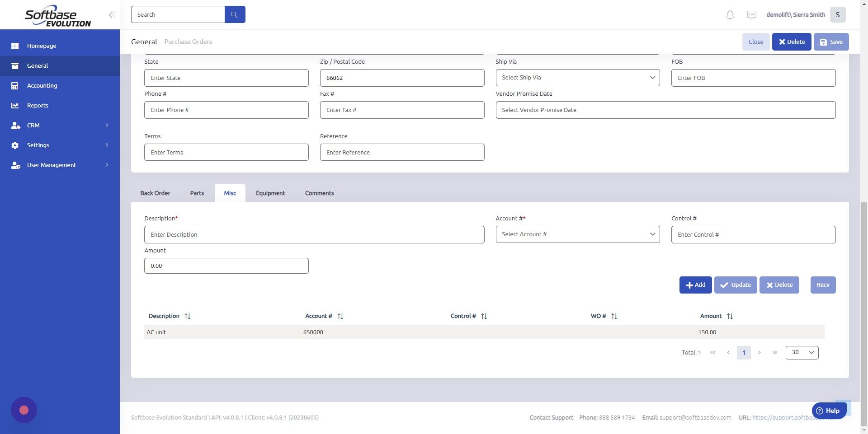
Task: Click the Enter Description input field
Action: click(x=314, y=234)
